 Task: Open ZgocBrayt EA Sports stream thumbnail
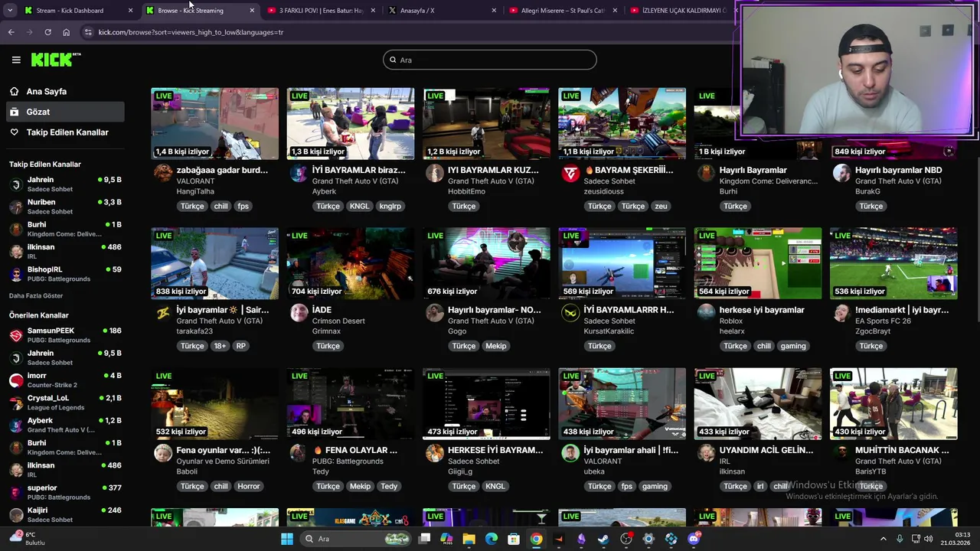point(893,263)
